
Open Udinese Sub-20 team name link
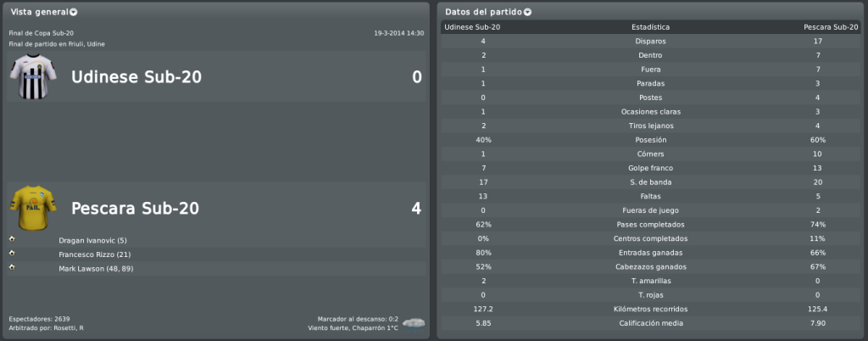point(136,77)
